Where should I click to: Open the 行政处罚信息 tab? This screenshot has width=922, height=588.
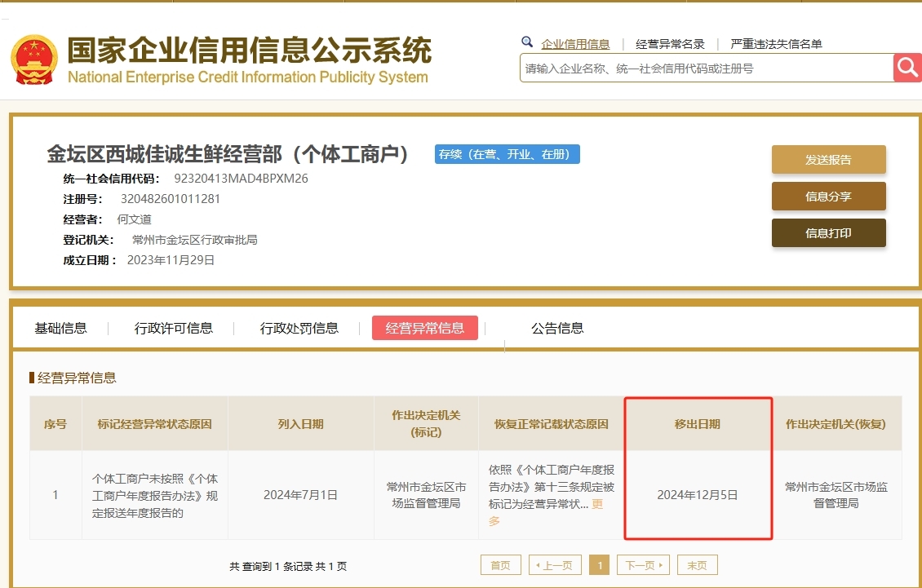[299, 328]
